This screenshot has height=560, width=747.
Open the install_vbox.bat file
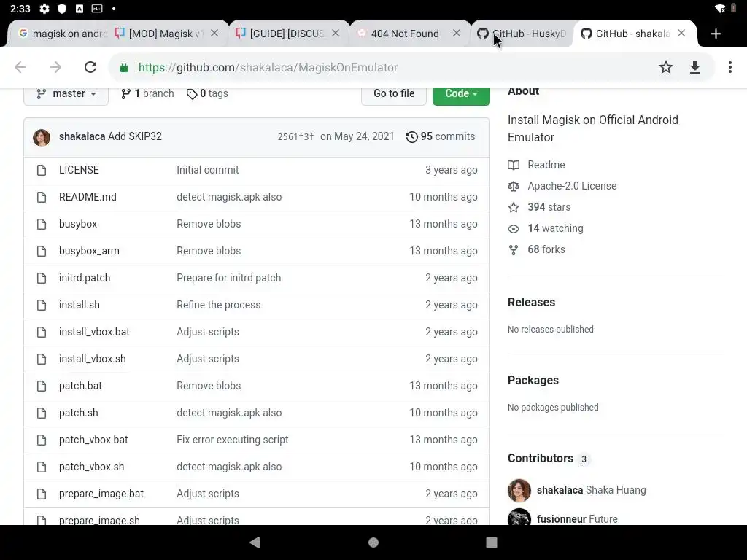point(94,332)
